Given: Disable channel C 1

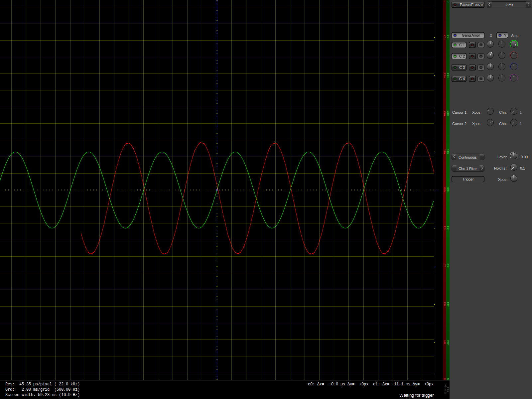Looking at the screenshot, I should 459,45.
